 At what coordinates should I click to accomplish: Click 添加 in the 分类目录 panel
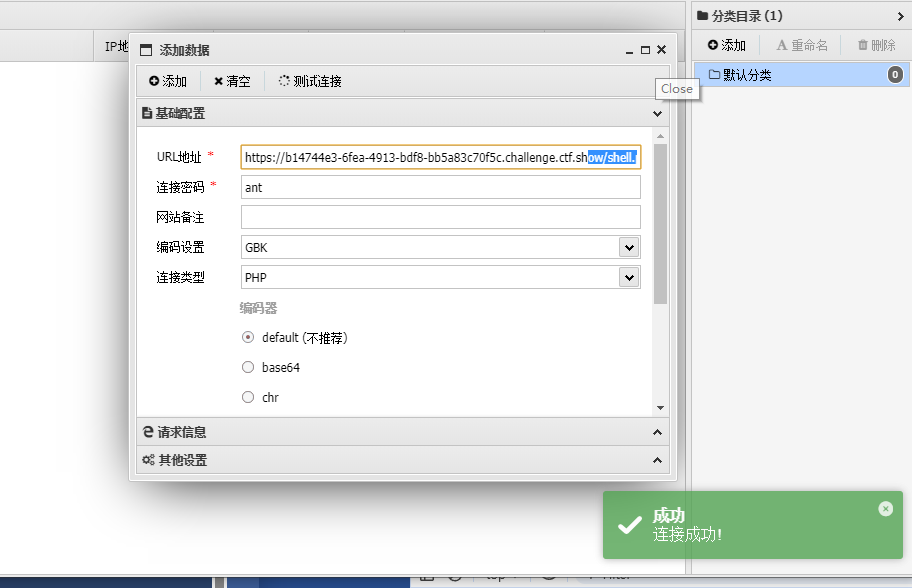click(726, 45)
